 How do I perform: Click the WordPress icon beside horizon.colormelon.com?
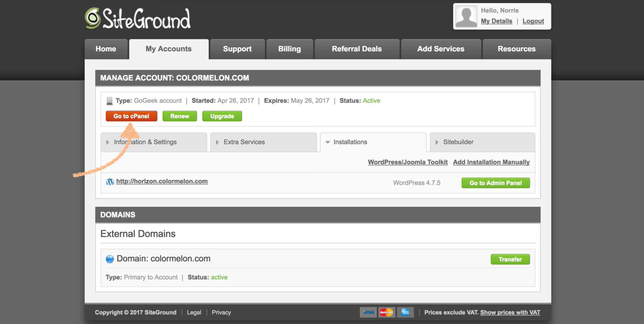(110, 182)
